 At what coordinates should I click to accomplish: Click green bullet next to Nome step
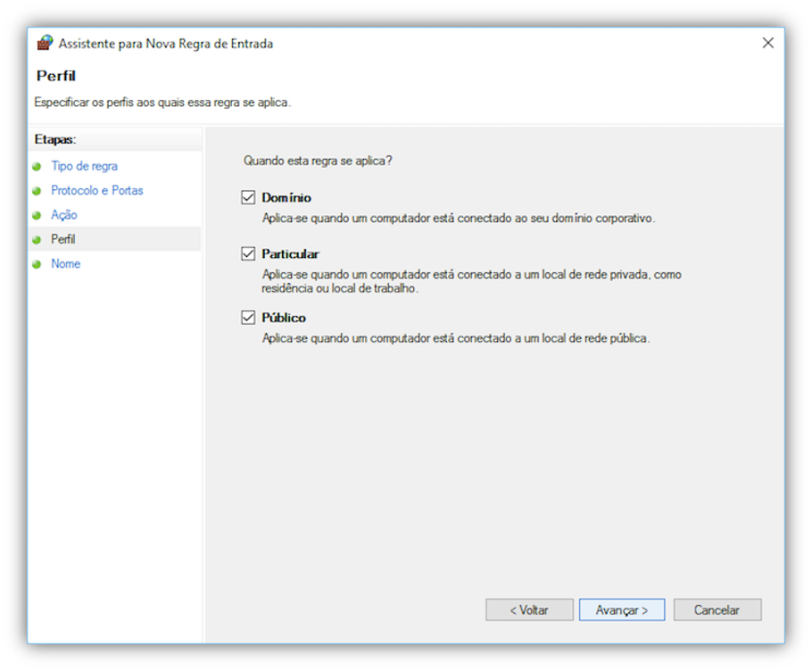37,264
